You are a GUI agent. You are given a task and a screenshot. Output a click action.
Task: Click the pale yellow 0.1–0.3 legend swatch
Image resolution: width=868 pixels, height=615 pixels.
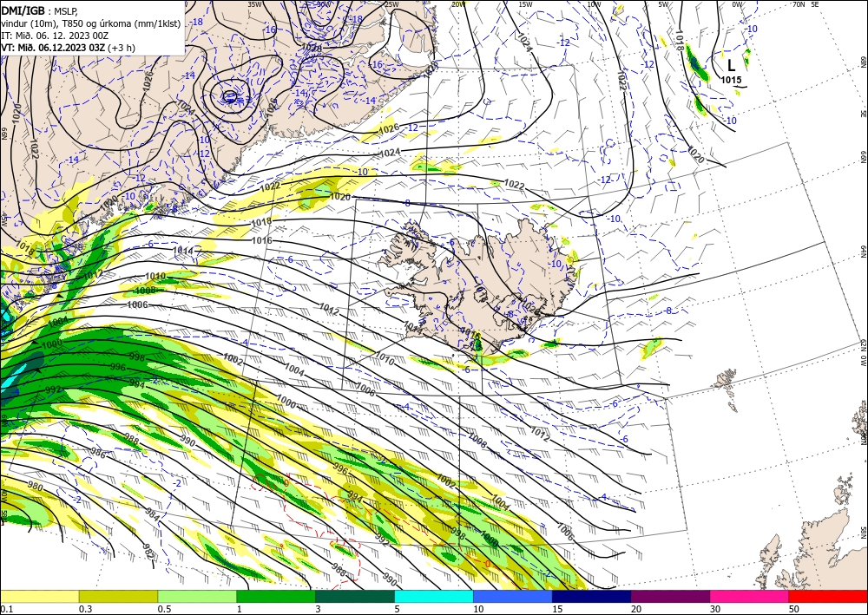pos(39,596)
